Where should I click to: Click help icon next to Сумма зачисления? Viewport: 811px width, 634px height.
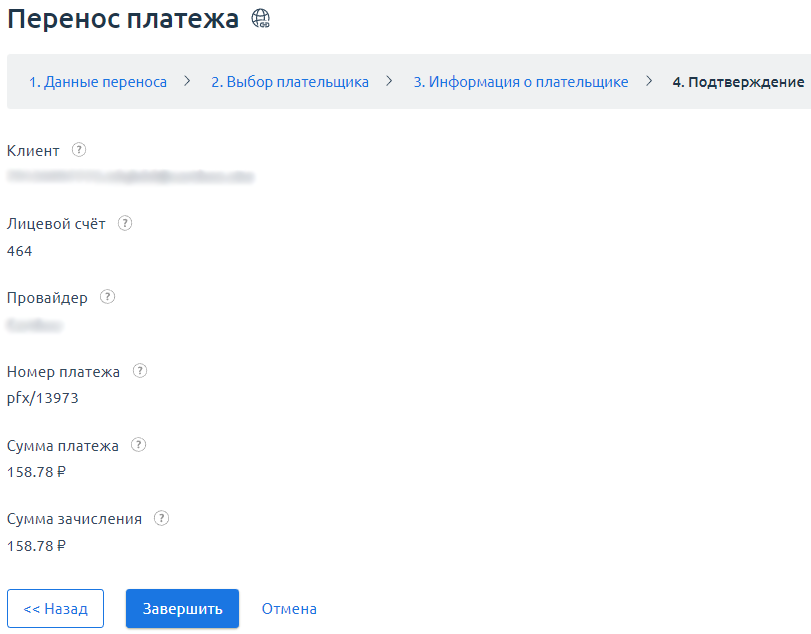[161, 519]
